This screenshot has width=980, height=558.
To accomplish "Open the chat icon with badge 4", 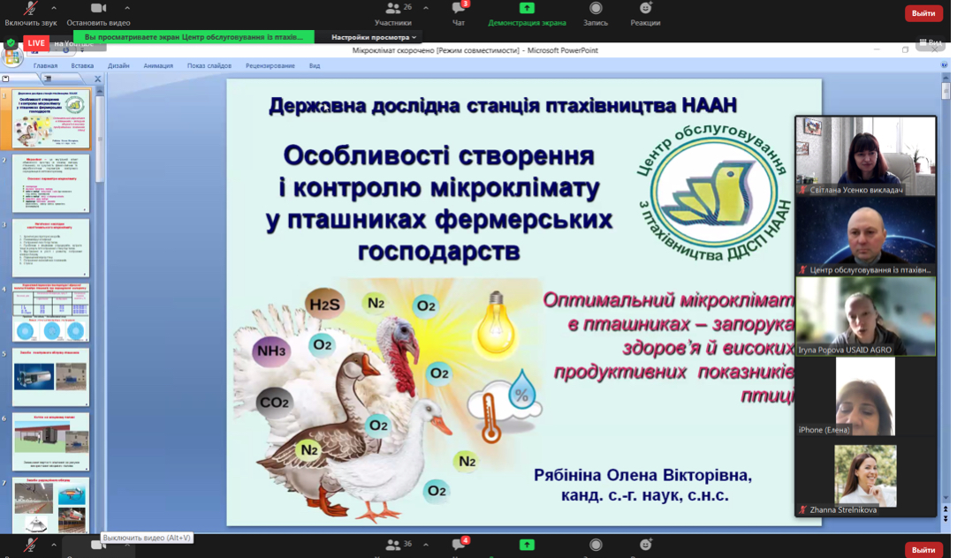I will point(459,544).
